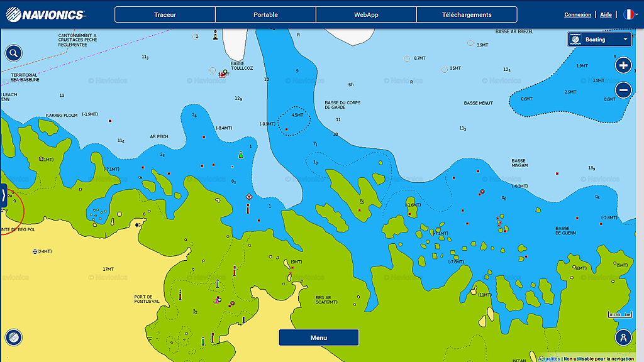Click the circled red cross marker near Basse Mingam
This screenshot has width=644, height=362.
(x=482, y=192)
